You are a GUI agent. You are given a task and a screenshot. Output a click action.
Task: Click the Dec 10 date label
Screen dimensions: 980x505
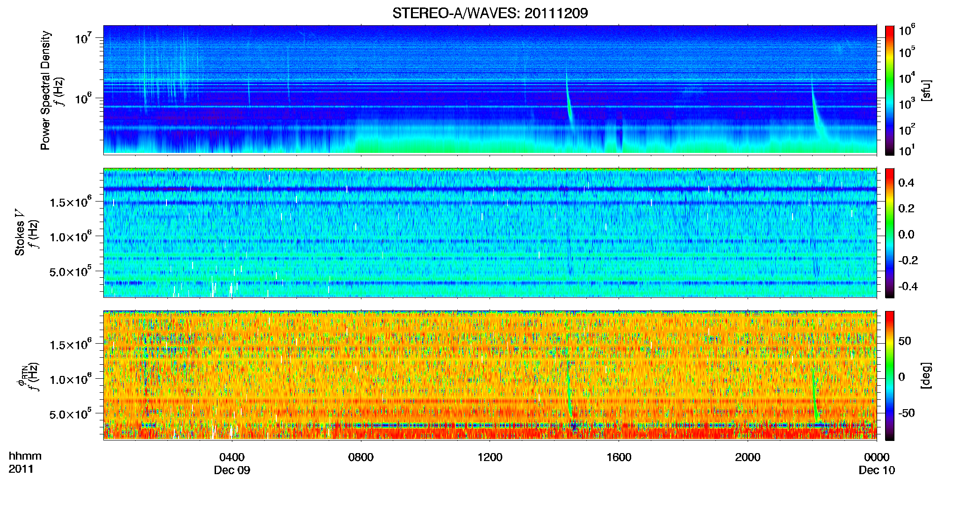tap(877, 470)
